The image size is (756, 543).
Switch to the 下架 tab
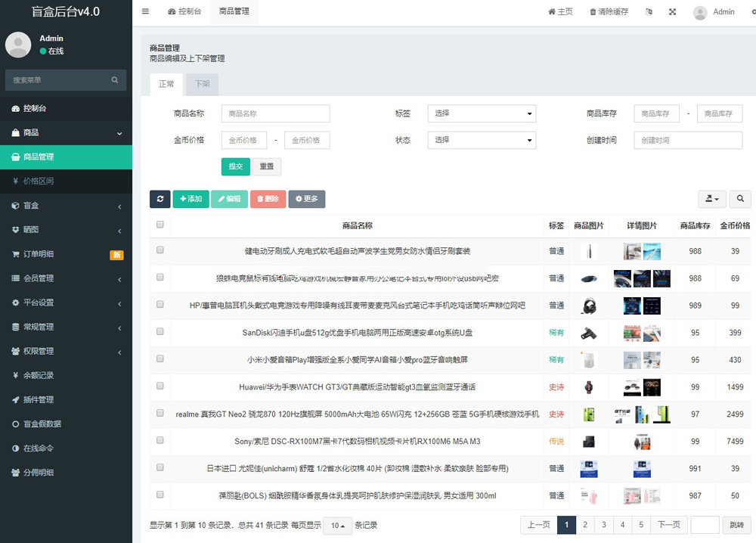[202, 85]
